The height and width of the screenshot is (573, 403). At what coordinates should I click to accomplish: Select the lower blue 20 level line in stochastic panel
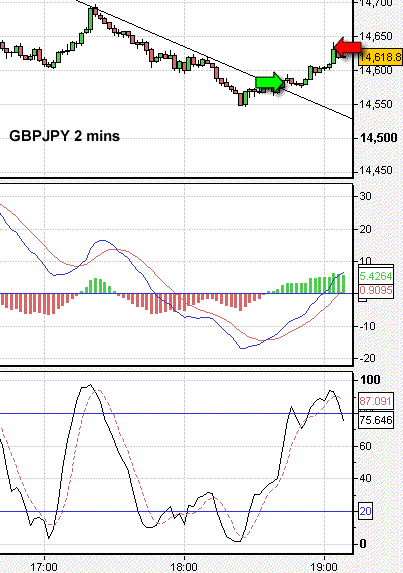tap(176, 511)
